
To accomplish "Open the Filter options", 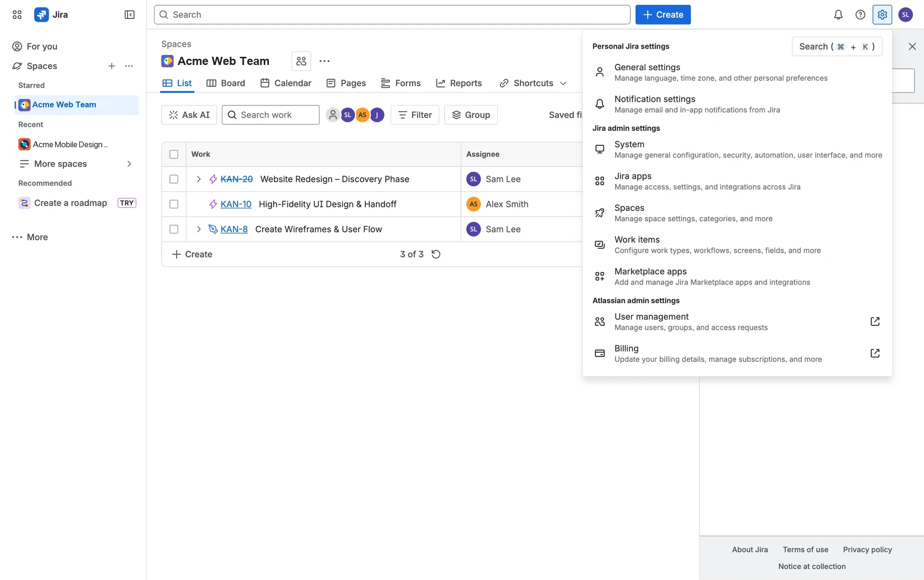I will coord(415,115).
